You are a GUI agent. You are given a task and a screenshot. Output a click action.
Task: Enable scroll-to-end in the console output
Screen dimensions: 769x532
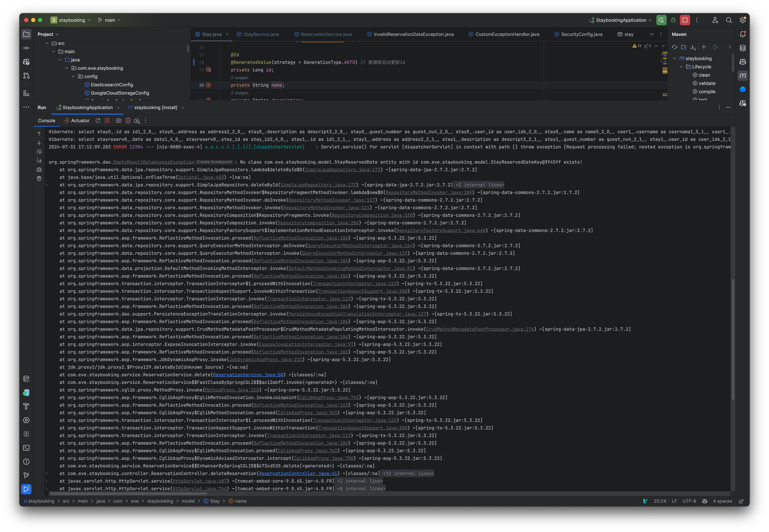(x=39, y=161)
